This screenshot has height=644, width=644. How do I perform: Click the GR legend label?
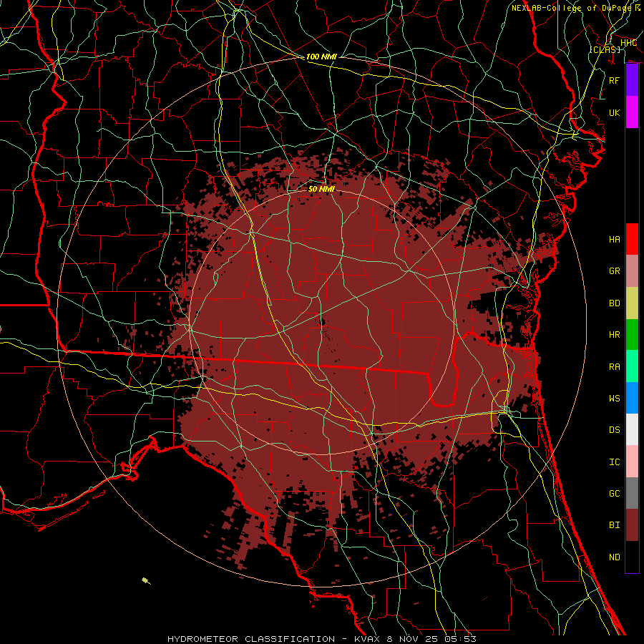(614, 271)
